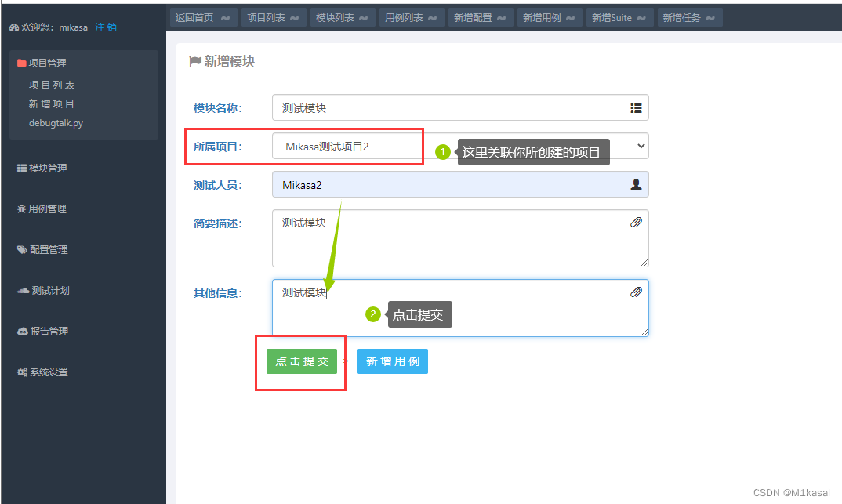The width and height of the screenshot is (842, 504).
Task: Click the wave icon on 模块列表 tab
Action: 363,18
